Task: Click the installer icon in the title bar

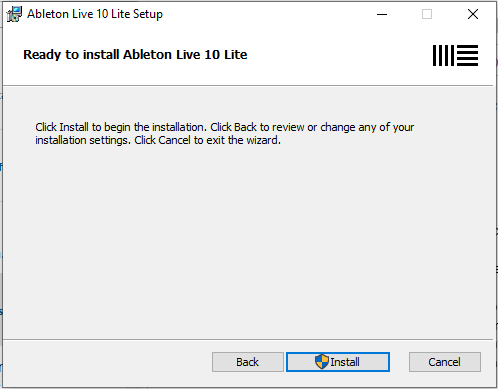Action: 14,14
